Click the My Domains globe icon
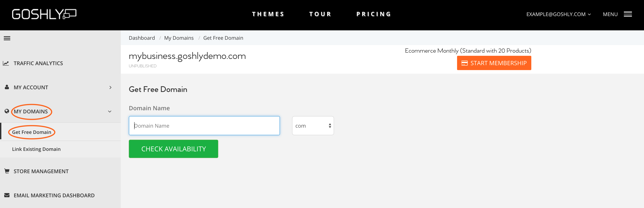The width and height of the screenshot is (644, 208). click(x=7, y=111)
